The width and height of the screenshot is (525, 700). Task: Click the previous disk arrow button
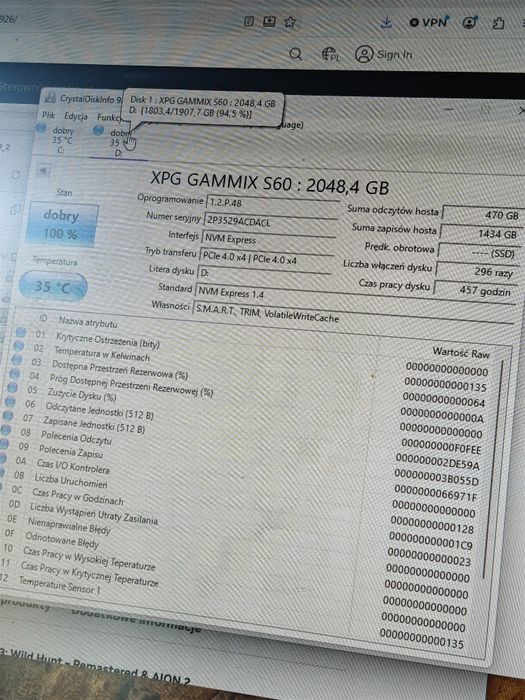coord(43,171)
